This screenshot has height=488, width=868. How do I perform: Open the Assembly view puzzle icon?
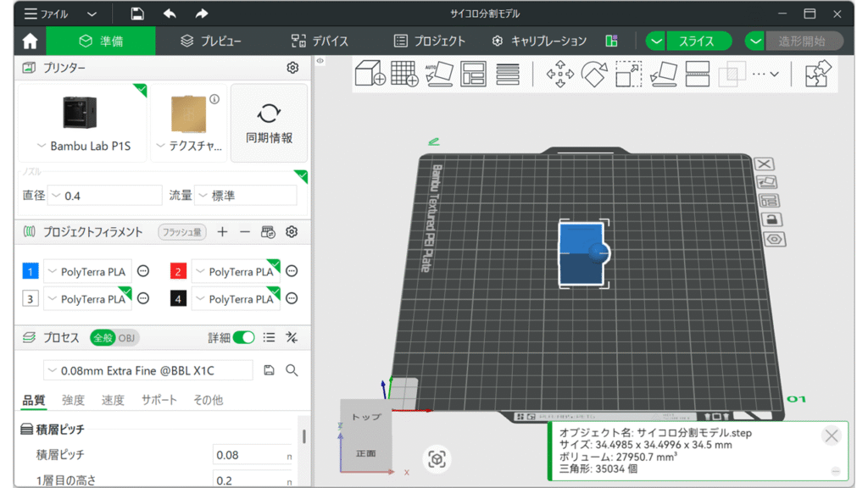(818, 74)
